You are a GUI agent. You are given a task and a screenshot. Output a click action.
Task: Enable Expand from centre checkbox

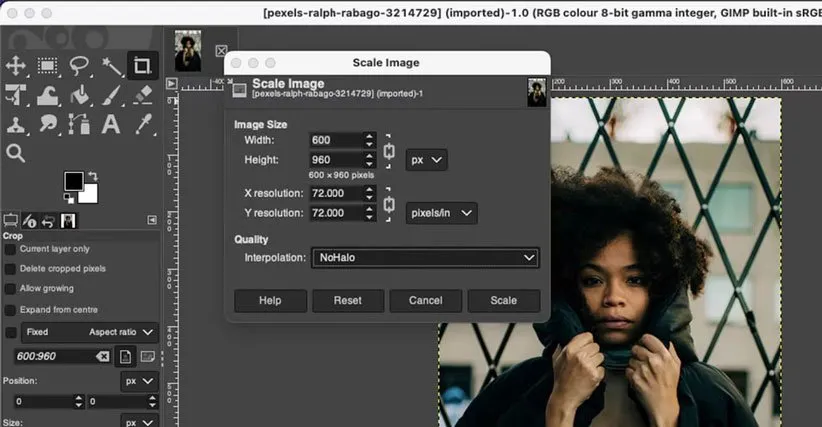[x=11, y=310]
